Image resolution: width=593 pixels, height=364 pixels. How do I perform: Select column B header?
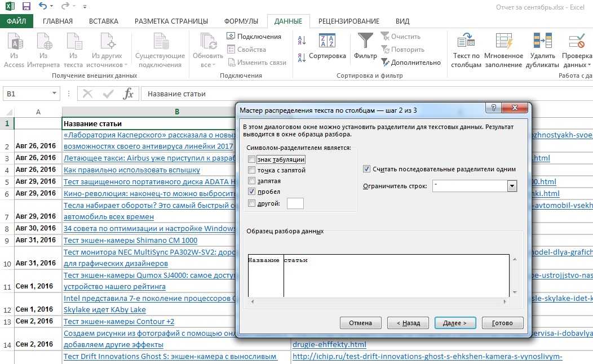(176, 112)
